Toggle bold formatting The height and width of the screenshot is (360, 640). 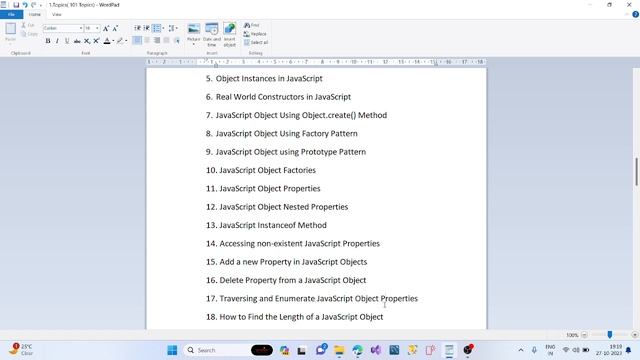[x=48, y=41]
